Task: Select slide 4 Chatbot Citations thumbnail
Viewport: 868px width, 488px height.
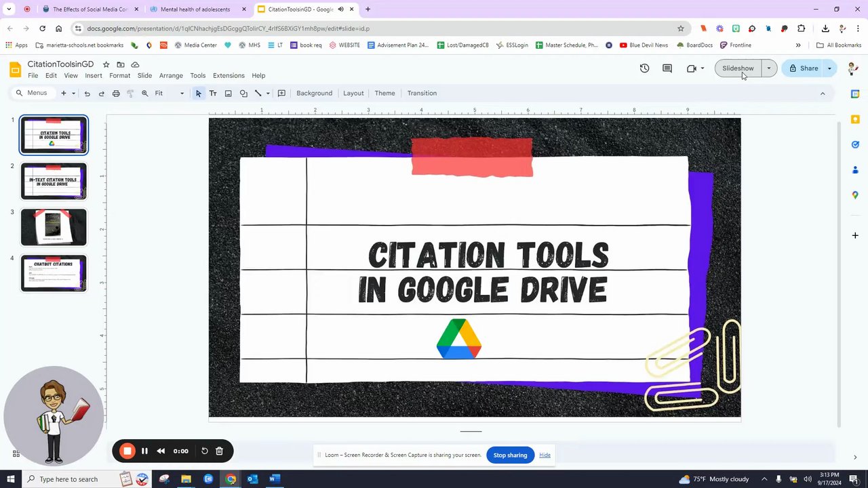Action: 54,273
